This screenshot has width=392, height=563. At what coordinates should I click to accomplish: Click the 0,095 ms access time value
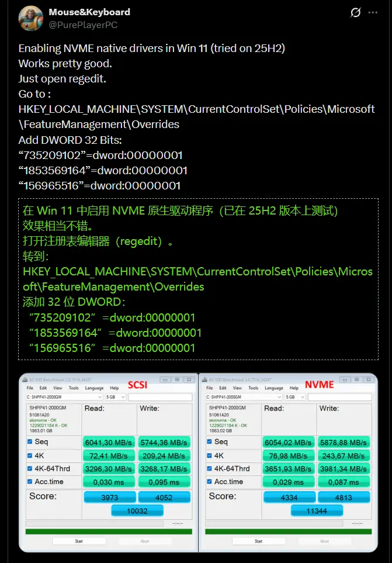164,482
